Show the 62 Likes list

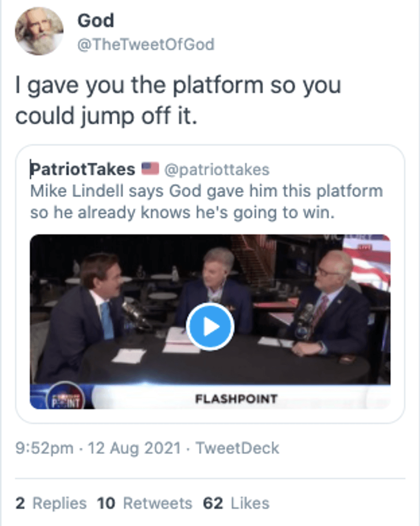coord(236,503)
